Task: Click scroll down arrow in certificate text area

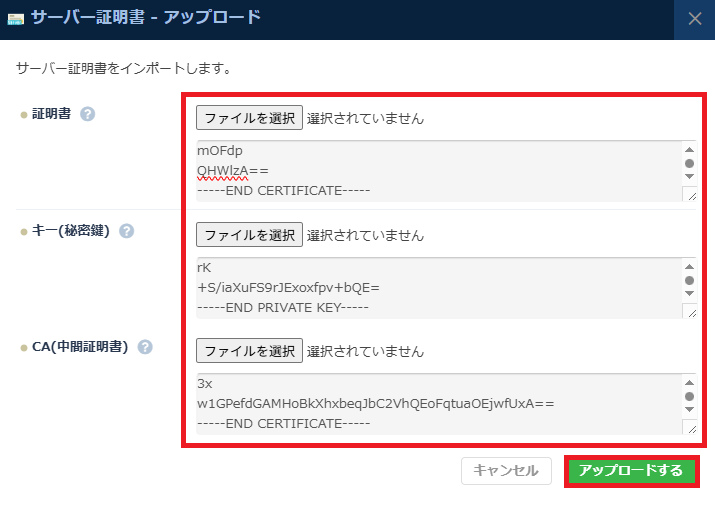Action: click(689, 177)
